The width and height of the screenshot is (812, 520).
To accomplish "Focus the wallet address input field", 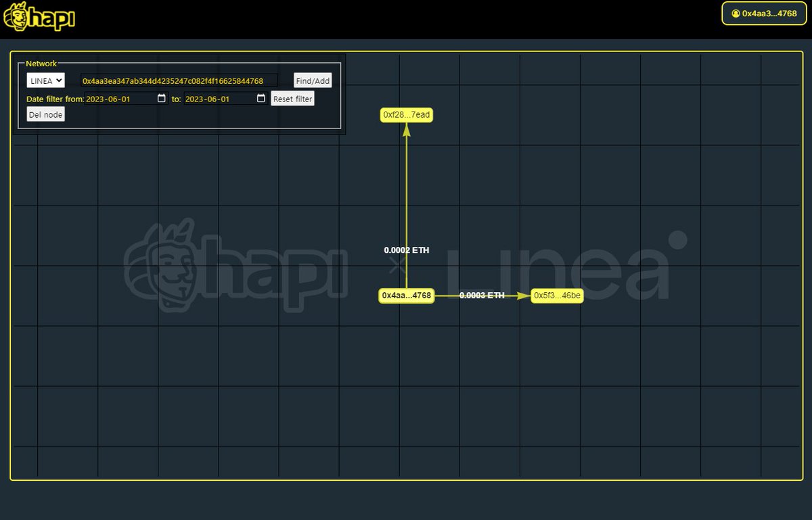I will click(179, 80).
